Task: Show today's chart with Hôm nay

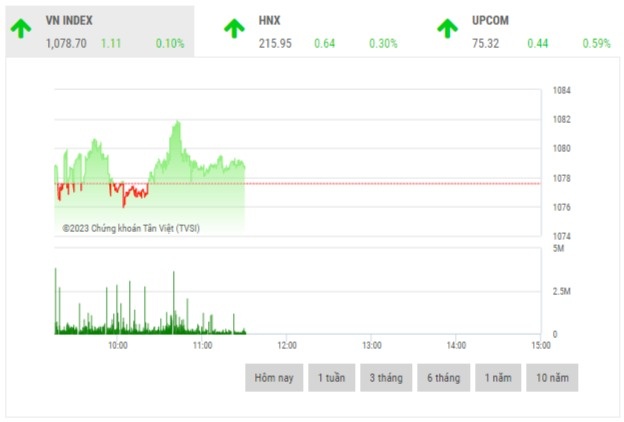Action: tap(273, 378)
